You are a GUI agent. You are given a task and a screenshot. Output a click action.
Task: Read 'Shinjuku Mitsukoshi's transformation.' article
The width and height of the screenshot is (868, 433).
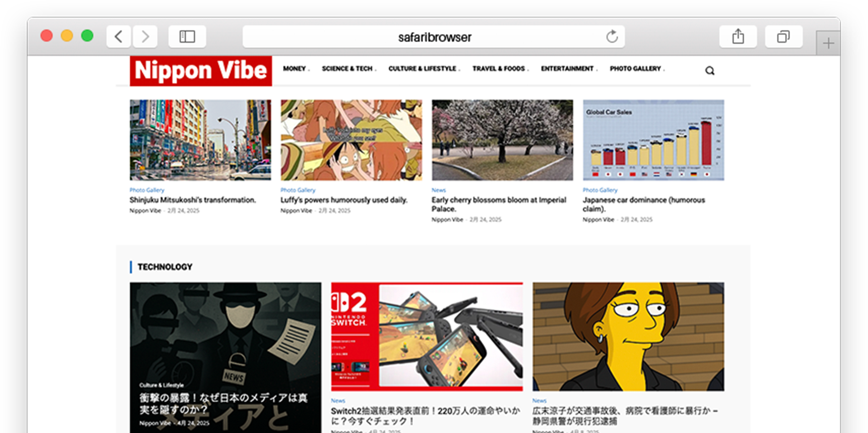(x=192, y=200)
